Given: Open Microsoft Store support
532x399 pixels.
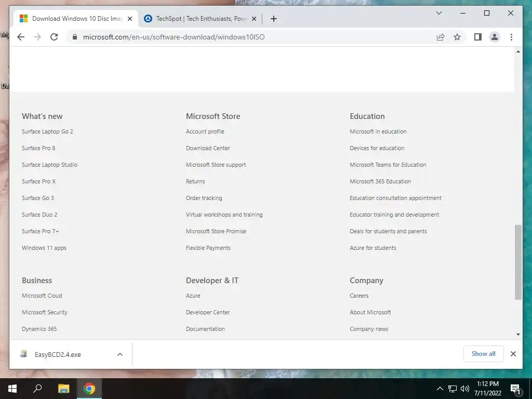Looking at the screenshot, I should [216, 165].
